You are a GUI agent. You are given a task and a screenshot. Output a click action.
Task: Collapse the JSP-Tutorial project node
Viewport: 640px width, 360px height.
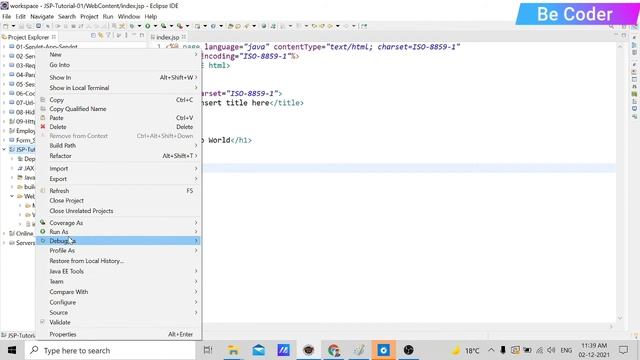4,149
